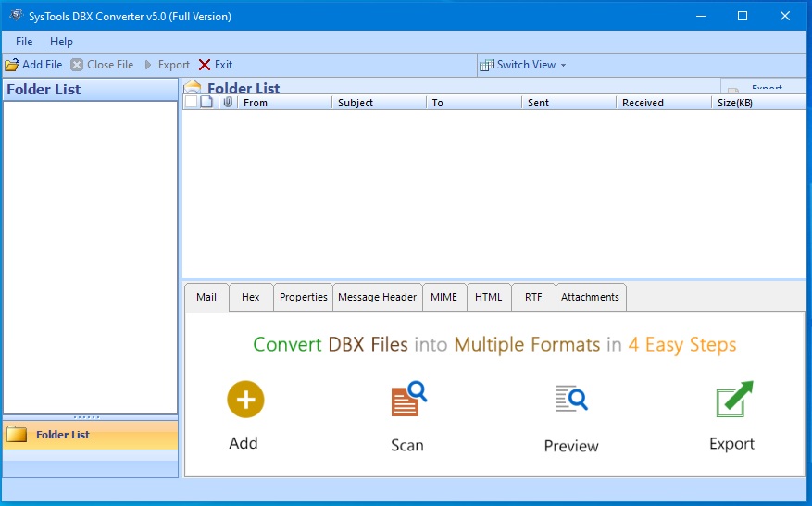
Task: Click the Preview step label
Action: (571, 446)
